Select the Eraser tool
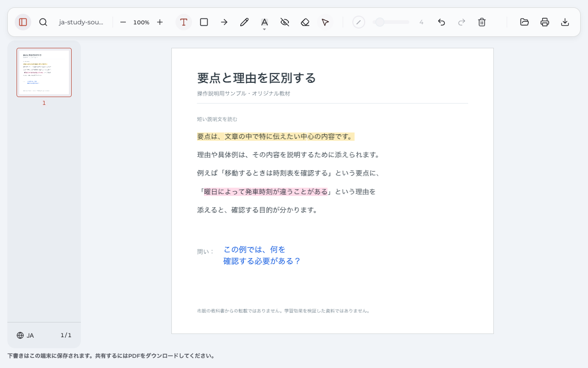588x368 pixels. pos(305,22)
